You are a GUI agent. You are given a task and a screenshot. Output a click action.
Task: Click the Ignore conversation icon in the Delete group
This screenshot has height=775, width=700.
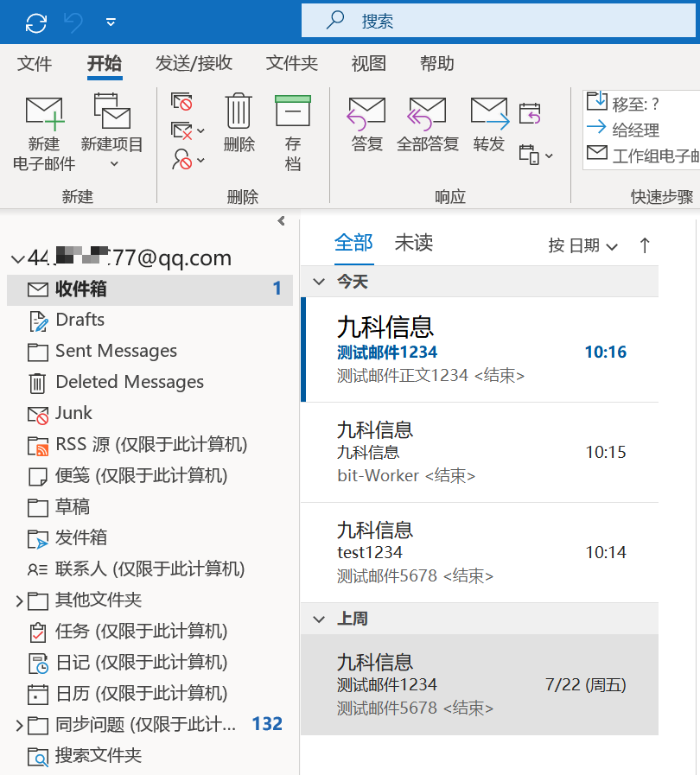tap(181, 102)
